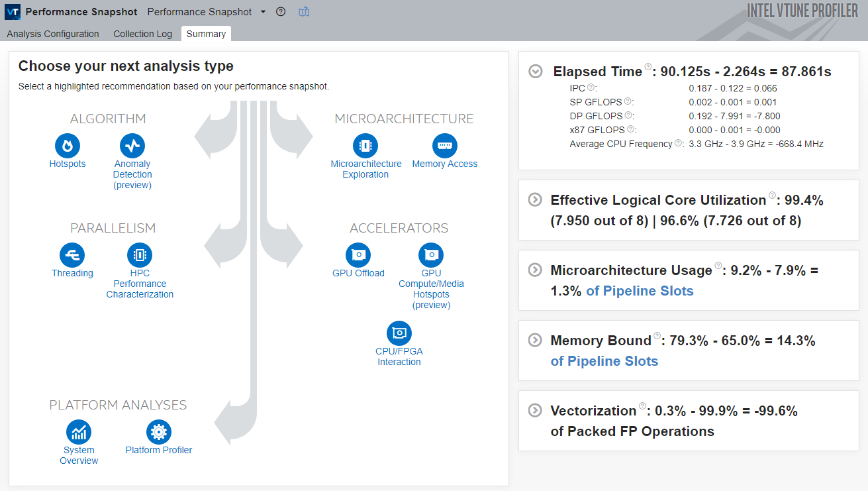Expand Effective Logical Core Utilization section
This screenshot has width=868, height=491.
pos(534,199)
